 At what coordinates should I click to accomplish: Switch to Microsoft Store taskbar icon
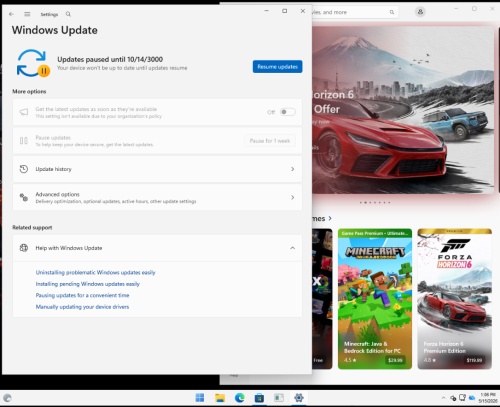coord(259,398)
